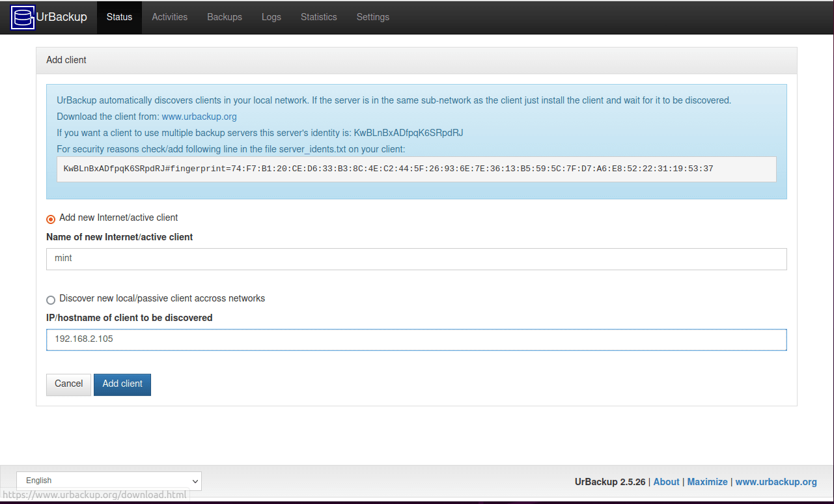Open the About link in footer
Screen dimensions: 834x504
pyautogui.click(x=667, y=482)
